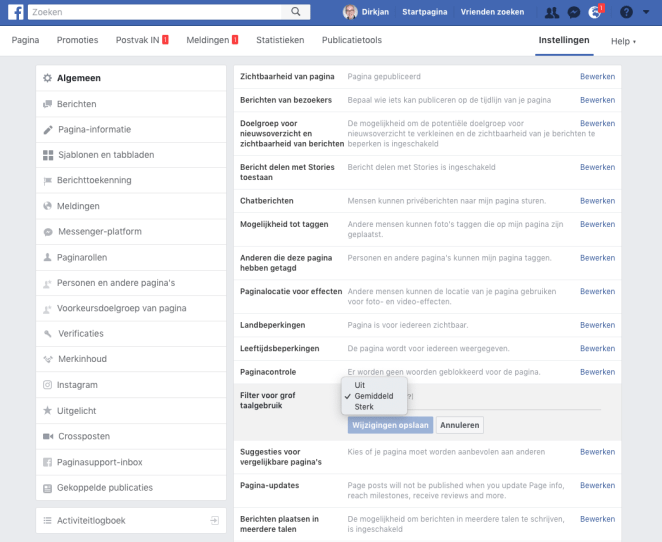Image resolution: width=662 pixels, height=542 pixels.
Task: Click the person icon for Paginarollen
Action: [47, 257]
